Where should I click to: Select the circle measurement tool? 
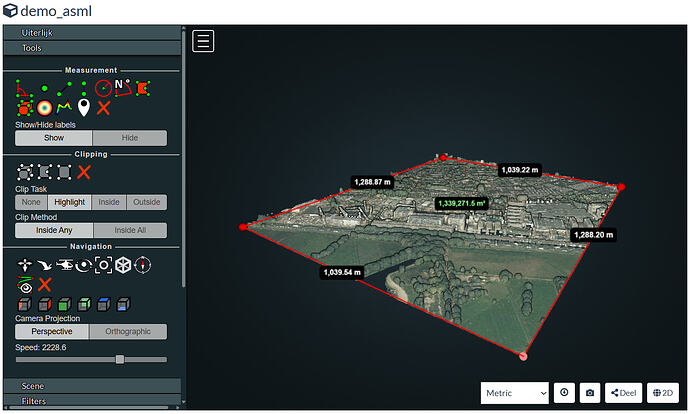tap(103, 88)
